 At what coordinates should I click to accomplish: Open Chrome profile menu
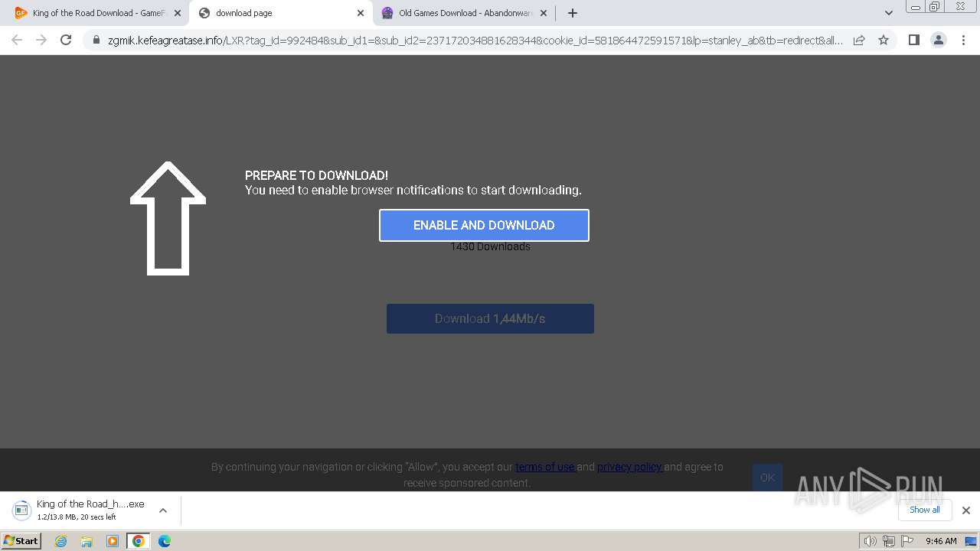point(938,40)
